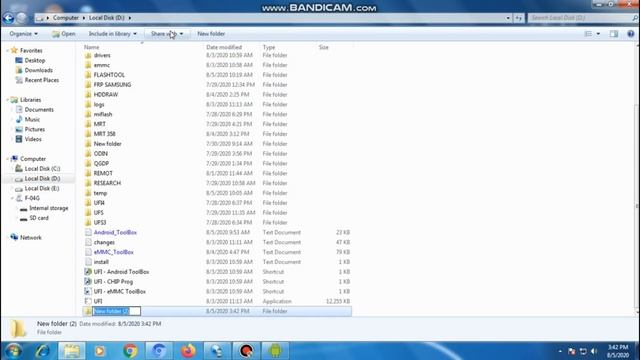Select the UFI application file
The height and width of the screenshot is (360, 640).
(x=98, y=301)
